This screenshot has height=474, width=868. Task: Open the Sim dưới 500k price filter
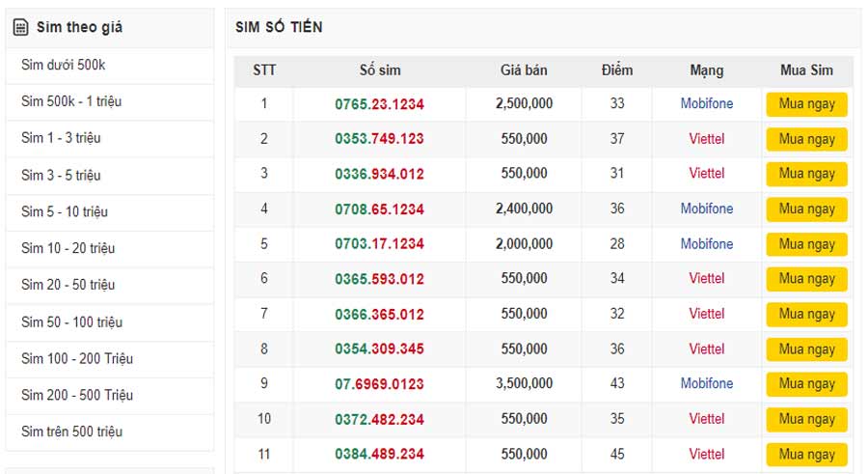pos(63,65)
